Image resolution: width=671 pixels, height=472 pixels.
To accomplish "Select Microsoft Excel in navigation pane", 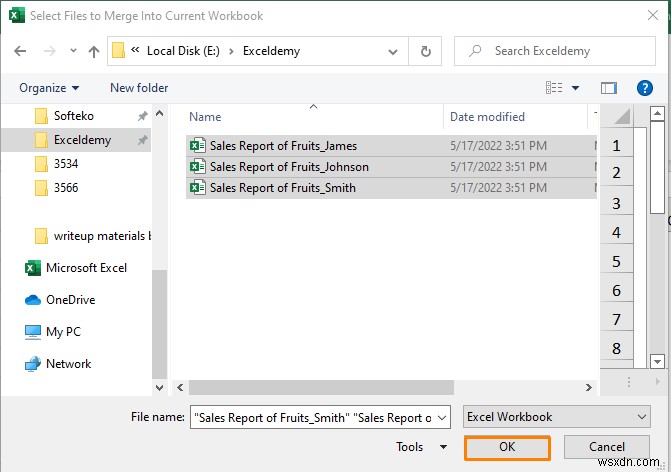I will pos(85,268).
